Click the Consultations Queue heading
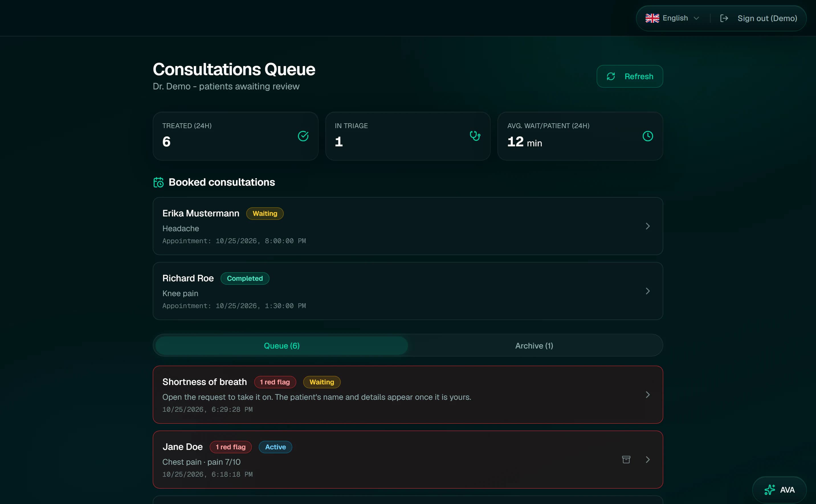Viewport: 816px width, 504px height. pos(234,69)
